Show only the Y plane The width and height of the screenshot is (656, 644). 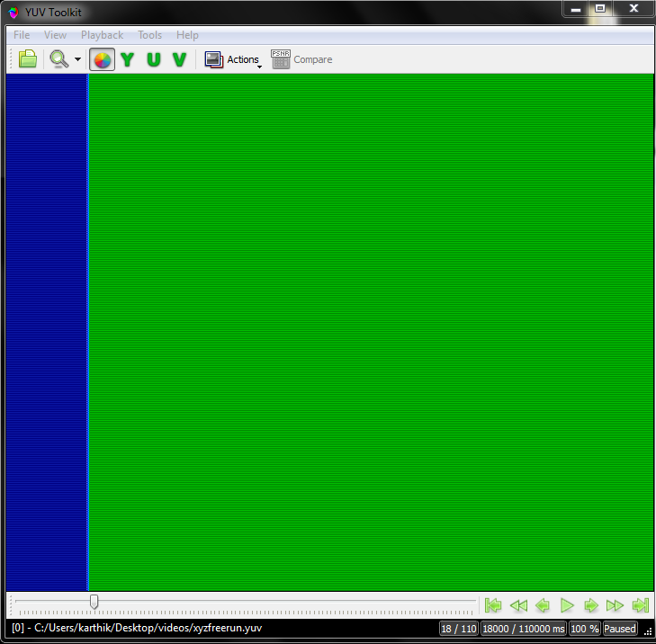pos(127,59)
